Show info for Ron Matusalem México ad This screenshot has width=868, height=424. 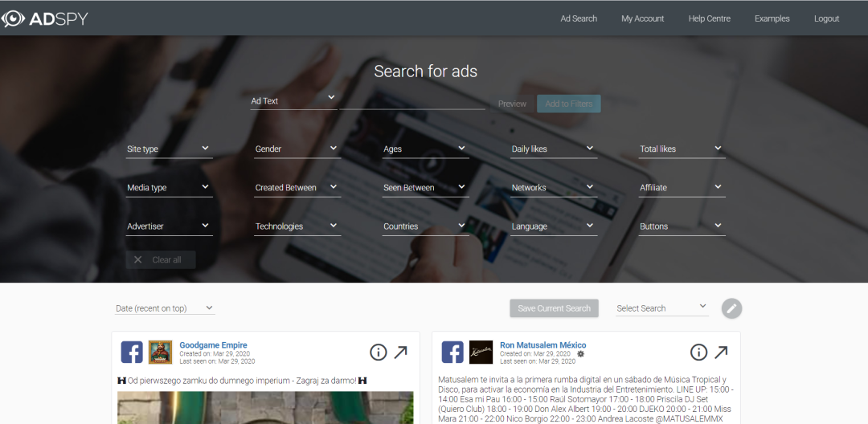[698, 353]
